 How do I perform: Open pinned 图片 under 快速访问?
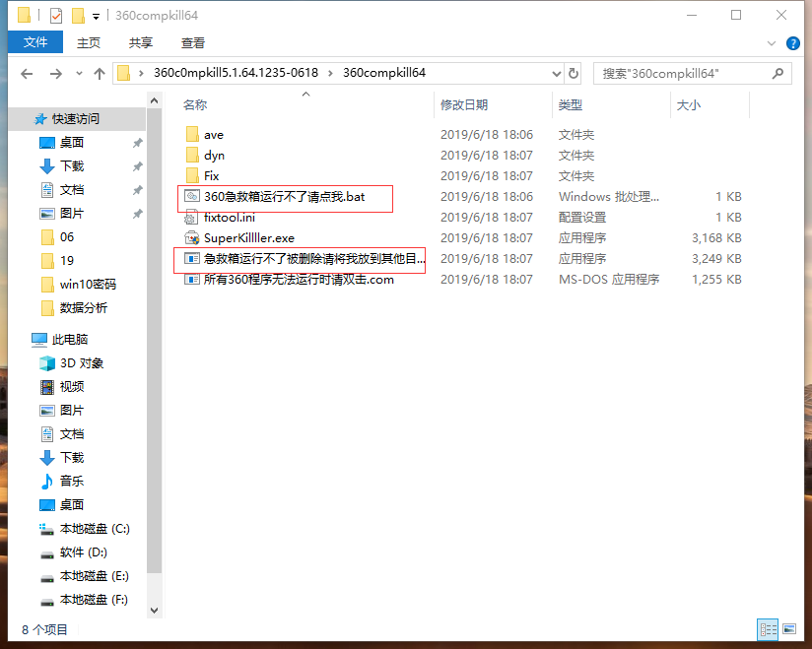[x=72, y=214]
